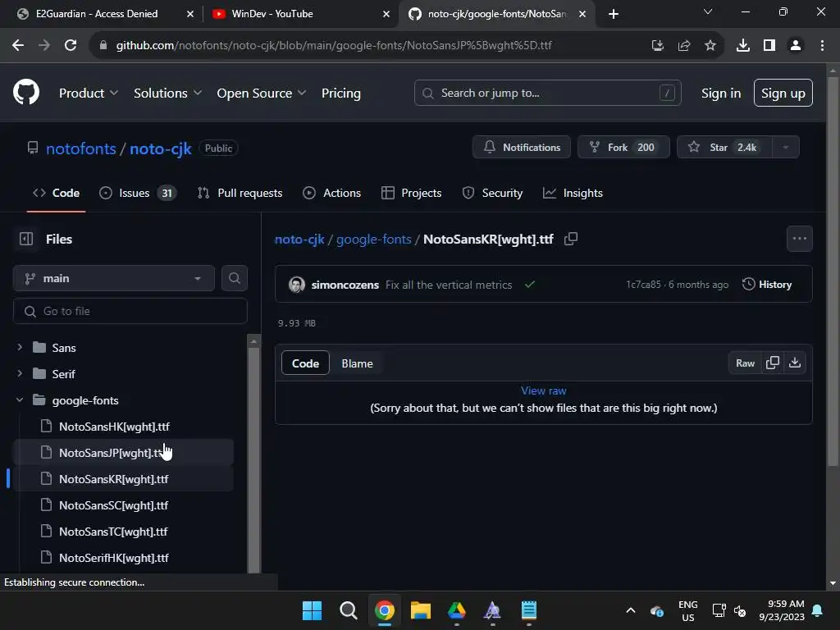Collapse the Files side panel icon

26,239
